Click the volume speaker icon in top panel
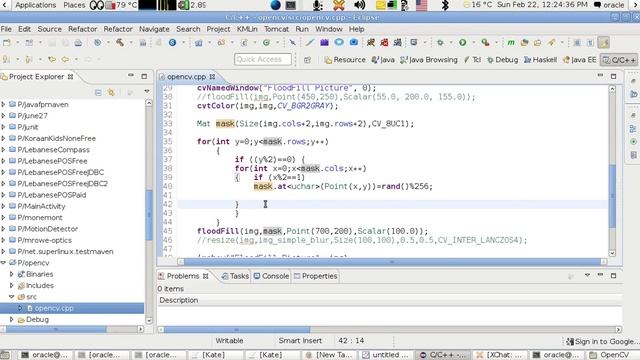Screen dimensions: 640x360 point(360,5)
